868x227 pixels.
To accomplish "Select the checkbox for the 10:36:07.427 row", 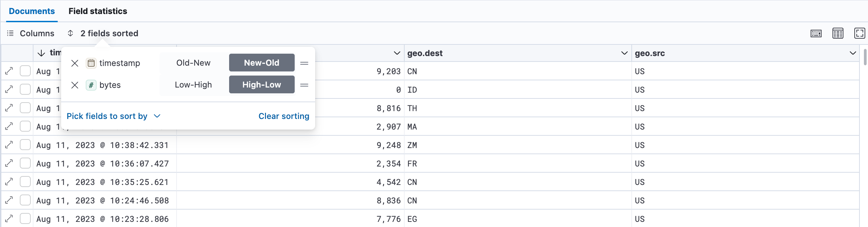I will point(25,163).
